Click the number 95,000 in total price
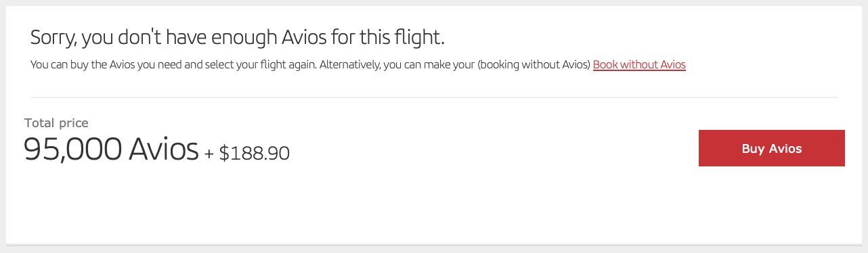This screenshot has width=868, height=253. [71, 149]
